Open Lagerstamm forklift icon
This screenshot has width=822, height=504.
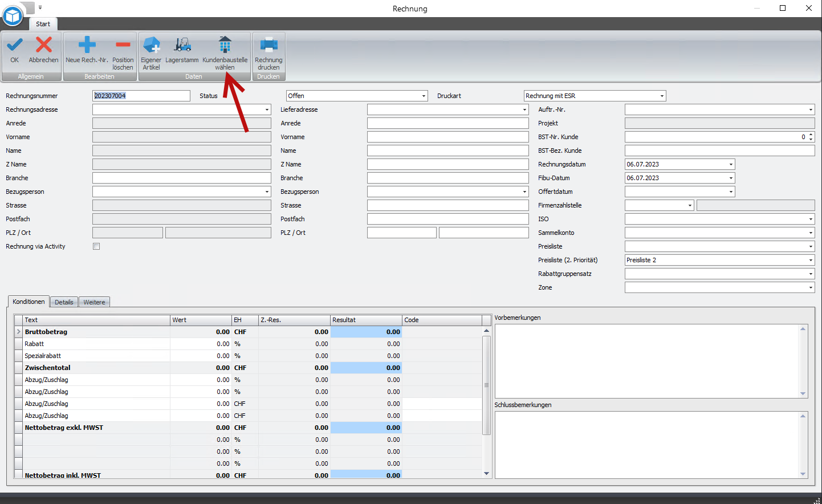click(x=182, y=46)
